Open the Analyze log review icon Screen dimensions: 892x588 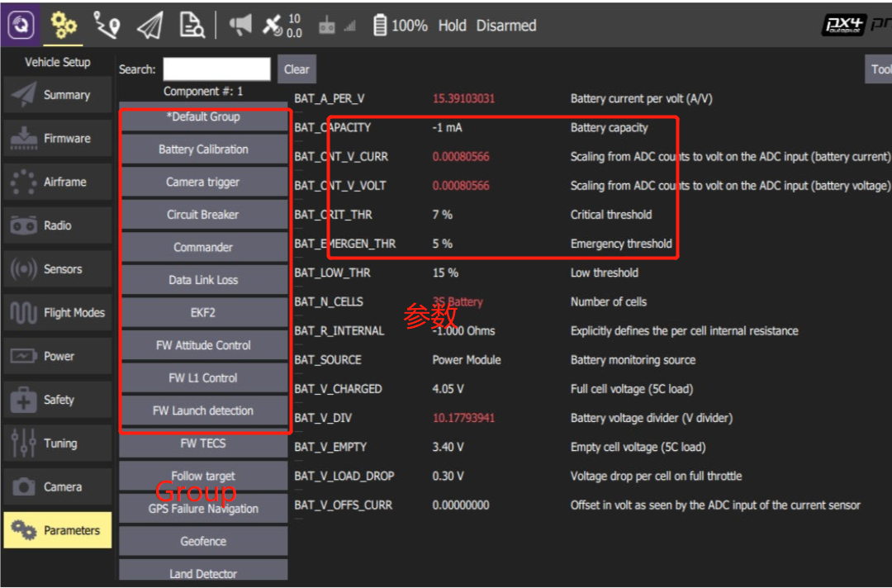point(192,25)
